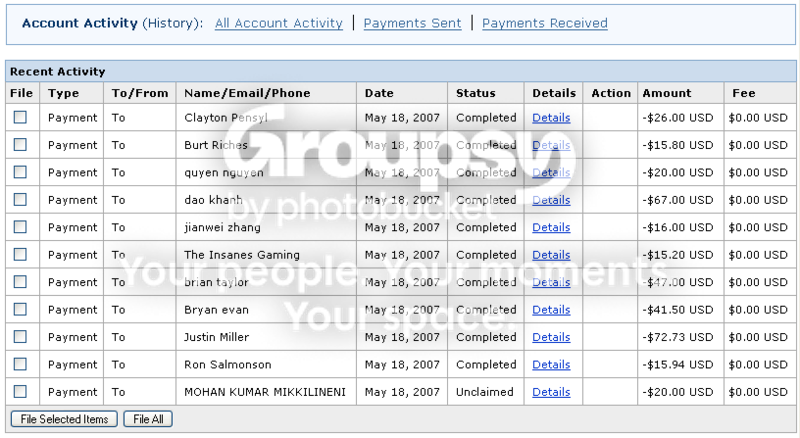Image resolution: width=800 pixels, height=438 pixels.
Task: View Details for Clayton Pensyl payment
Action: click(551, 117)
